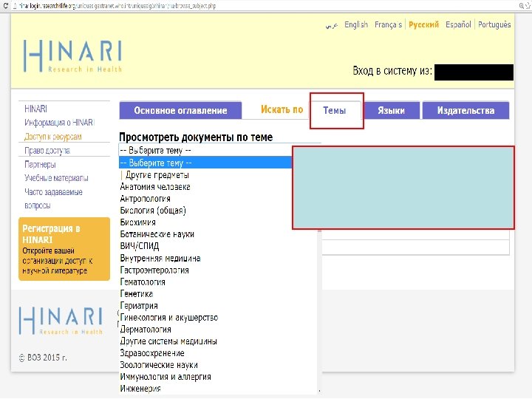Switch language to Français
Viewport: 532px width, 399px height.
pos(388,25)
